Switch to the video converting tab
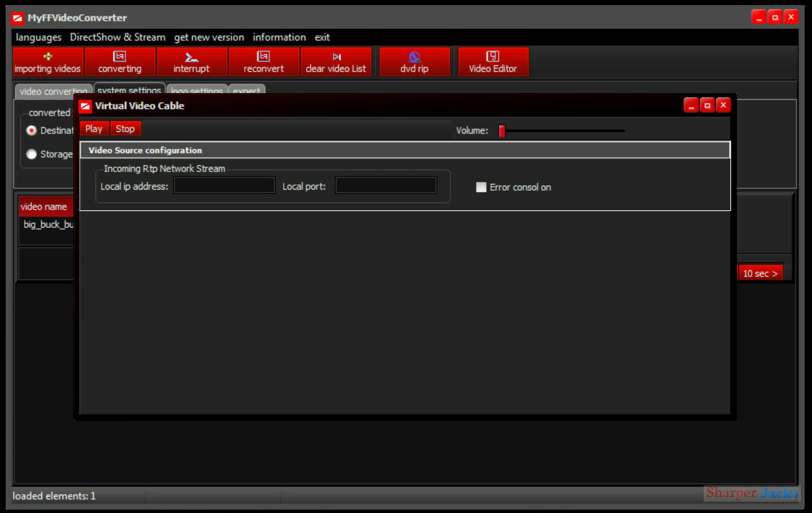812x513 pixels. coord(54,91)
